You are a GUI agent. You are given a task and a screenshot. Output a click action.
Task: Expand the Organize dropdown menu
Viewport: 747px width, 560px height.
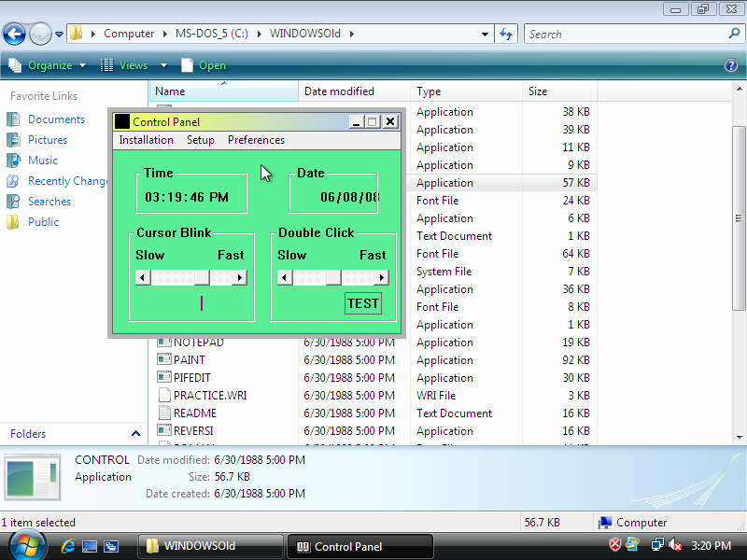[49, 65]
